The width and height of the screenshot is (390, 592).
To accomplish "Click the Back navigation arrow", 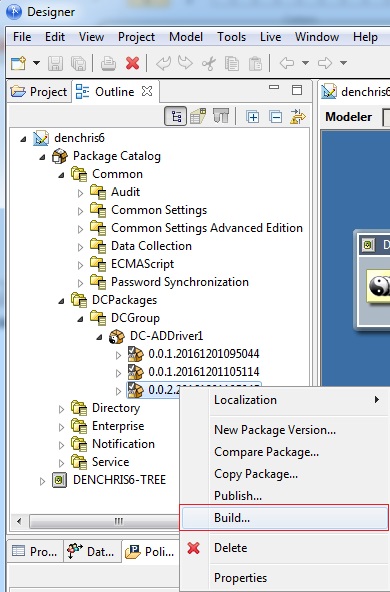I will (x=287, y=63).
